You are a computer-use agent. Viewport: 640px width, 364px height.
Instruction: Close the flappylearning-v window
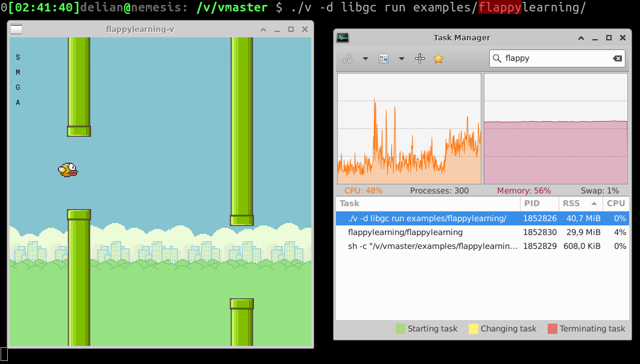305,30
